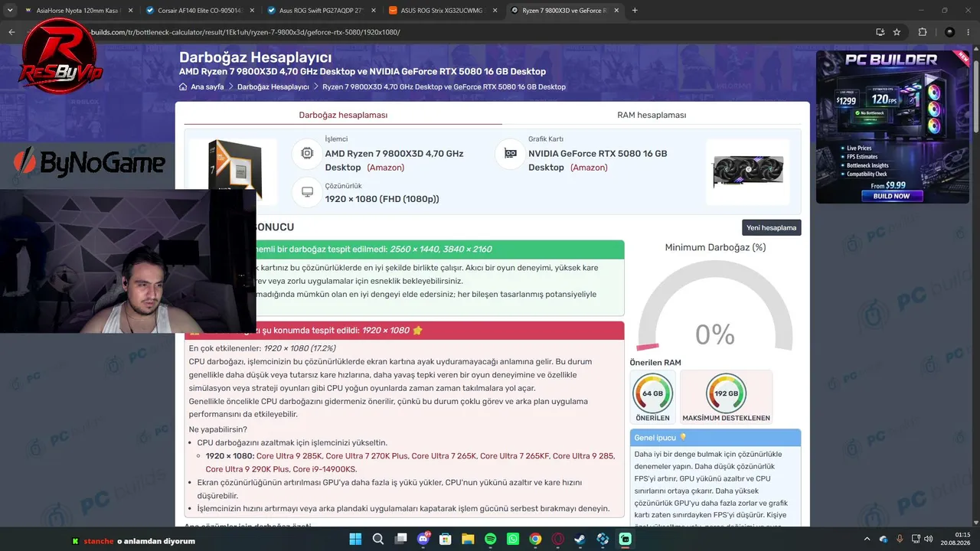Click the Yeni hesaplama button
This screenshot has height=551, width=980.
(x=772, y=227)
